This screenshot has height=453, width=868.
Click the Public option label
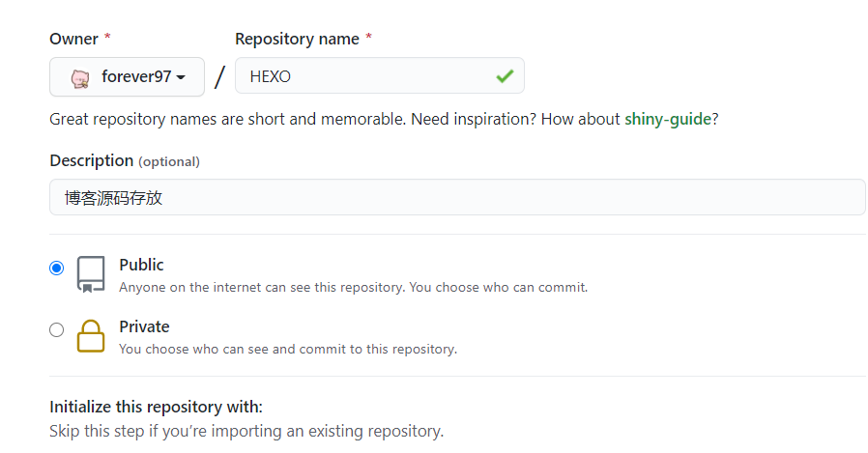coord(141,265)
